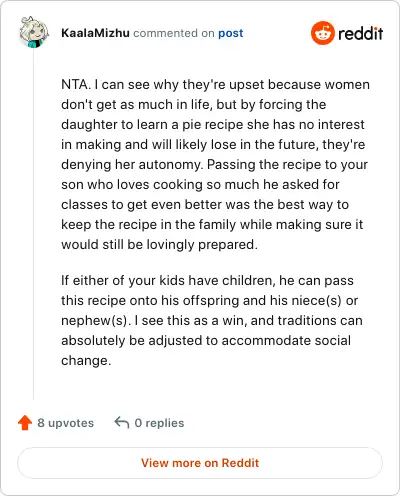Image resolution: width=400 pixels, height=496 pixels.
Task: Click the line "son who loves cooking so much"
Action: pos(200,184)
